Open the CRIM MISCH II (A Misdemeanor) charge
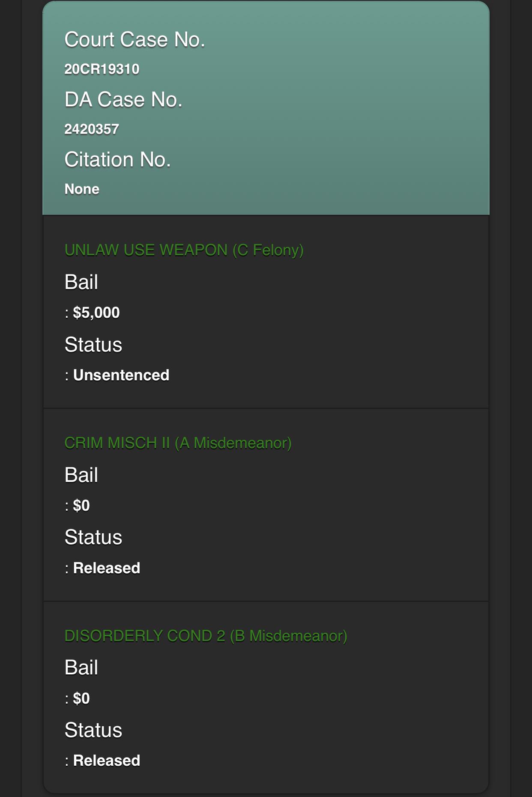532x797 pixels. (x=178, y=443)
